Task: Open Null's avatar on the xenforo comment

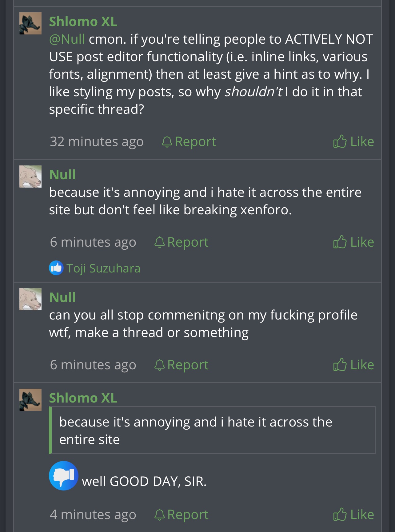Action: pos(30,177)
